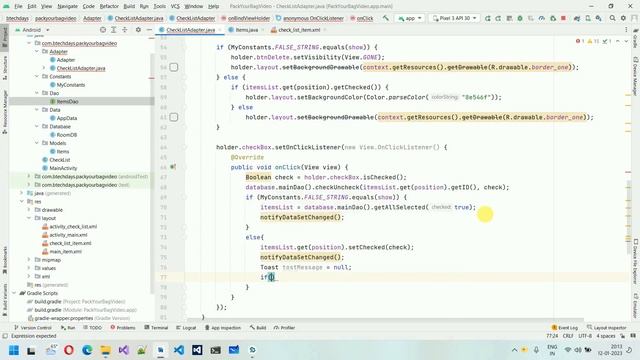The width and height of the screenshot is (640, 360).
Task: Open the Device Manager phone icon in toolbar
Action: tap(588, 18)
